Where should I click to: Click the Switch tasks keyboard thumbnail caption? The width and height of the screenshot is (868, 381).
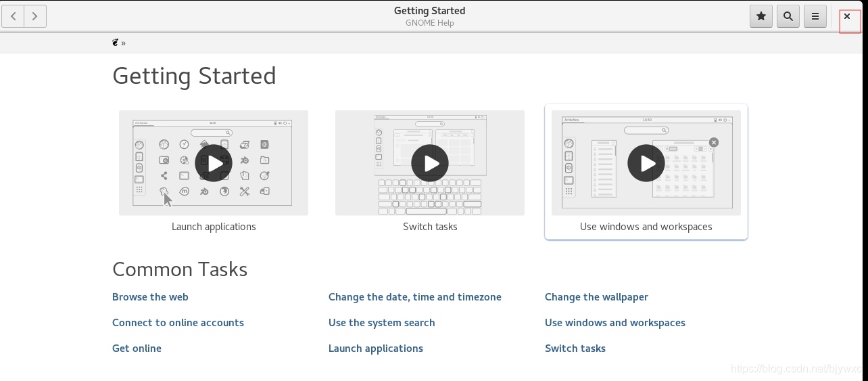tap(430, 227)
